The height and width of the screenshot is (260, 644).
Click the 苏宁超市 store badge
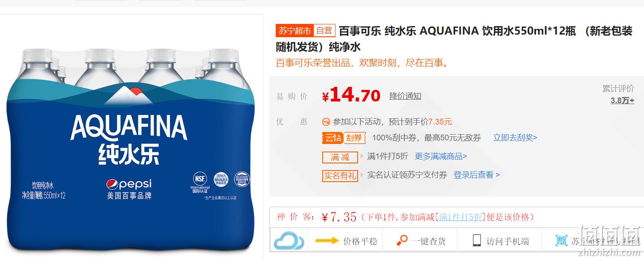(x=295, y=31)
